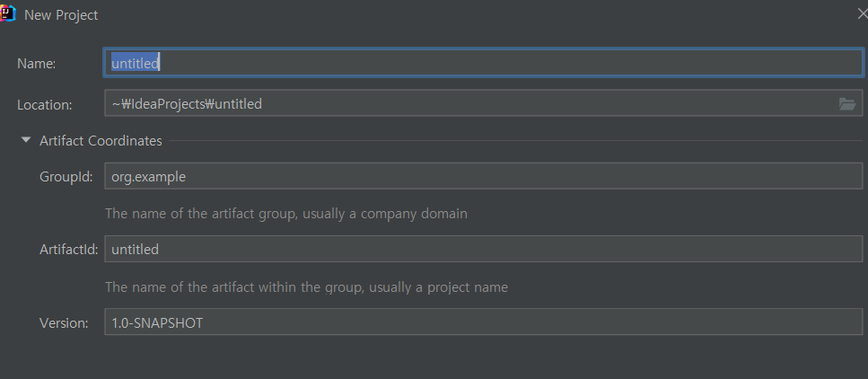This screenshot has height=379, width=868.
Task: Click the Location path field
Action: pos(483,103)
